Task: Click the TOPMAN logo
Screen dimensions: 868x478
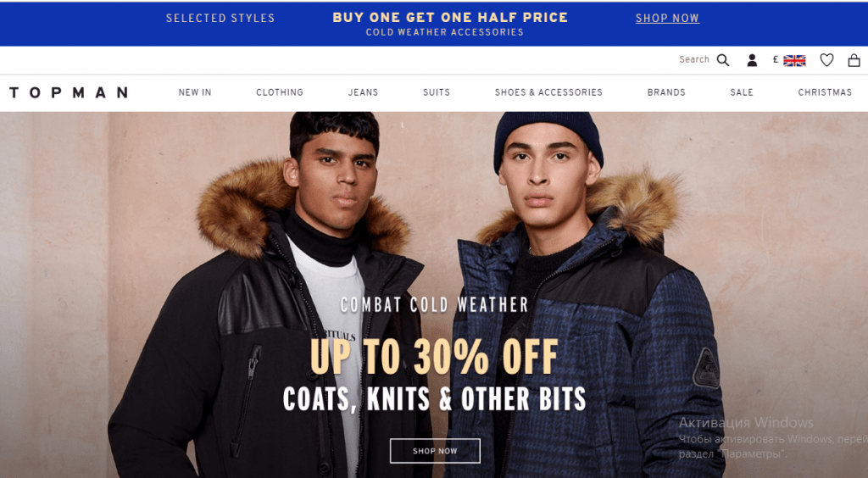Action: 69,92
